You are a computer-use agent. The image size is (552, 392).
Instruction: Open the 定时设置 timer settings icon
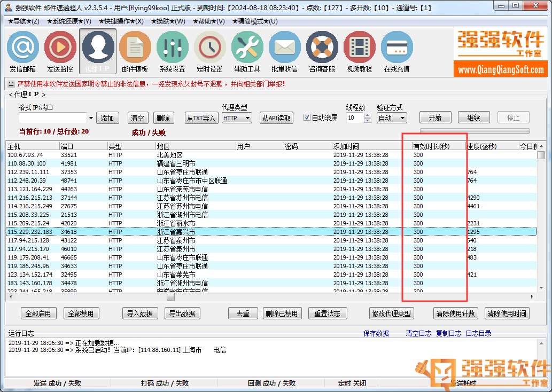click(x=210, y=51)
